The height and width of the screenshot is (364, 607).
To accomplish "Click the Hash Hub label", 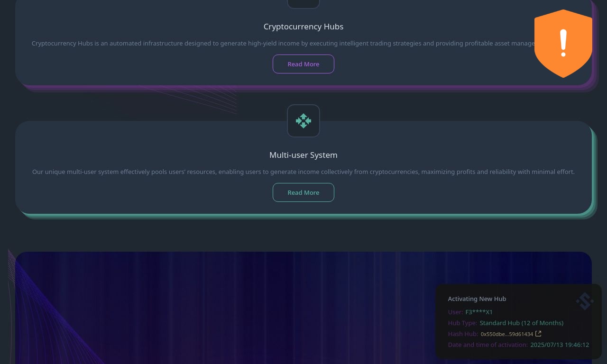I will (x=463, y=334).
